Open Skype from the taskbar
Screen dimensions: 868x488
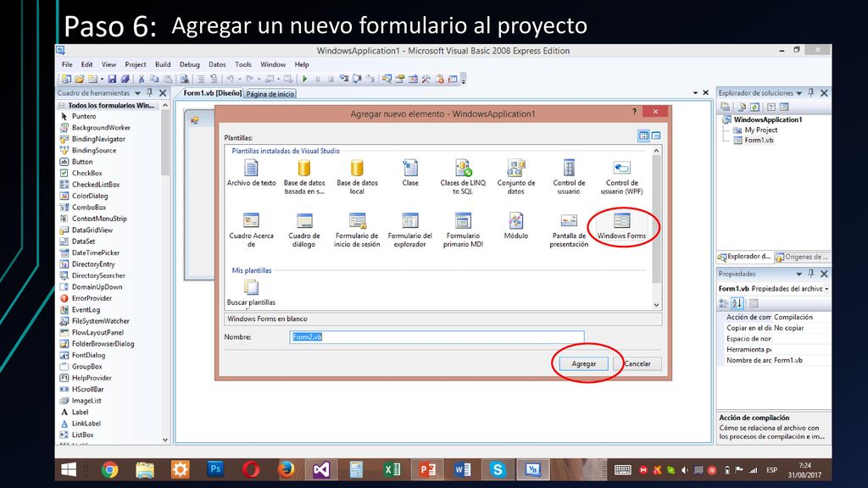[x=497, y=469]
